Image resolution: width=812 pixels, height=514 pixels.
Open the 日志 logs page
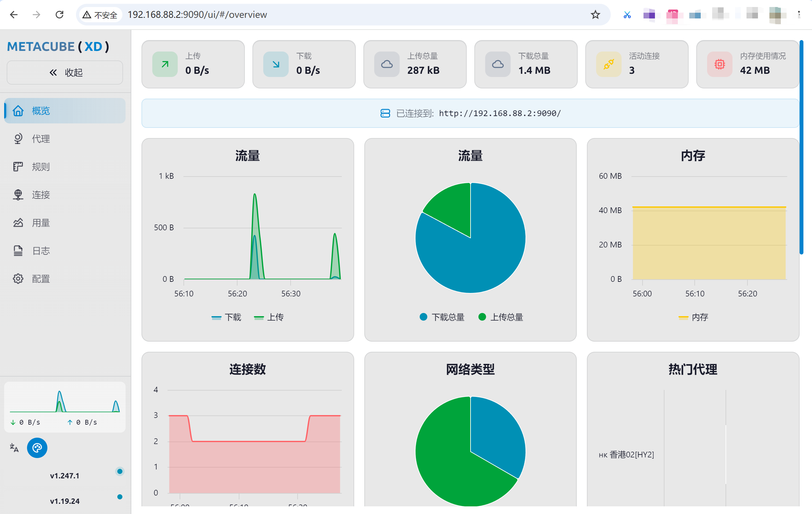[65, 251]
